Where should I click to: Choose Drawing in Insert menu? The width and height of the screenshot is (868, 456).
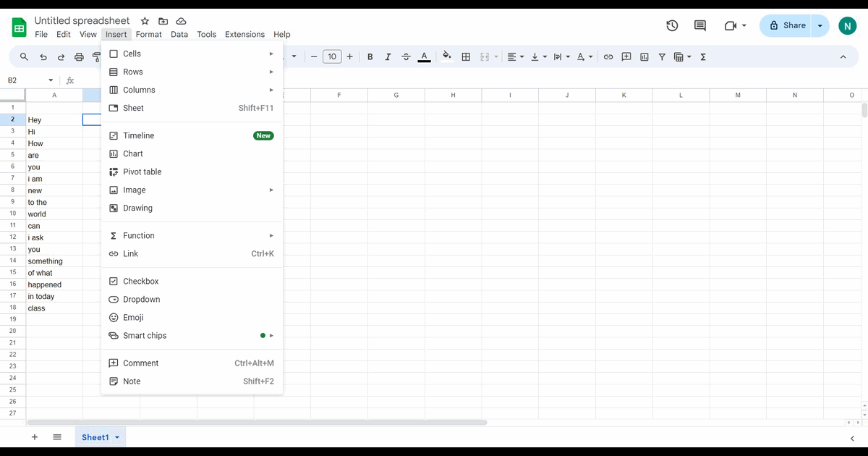pos(192,208)
